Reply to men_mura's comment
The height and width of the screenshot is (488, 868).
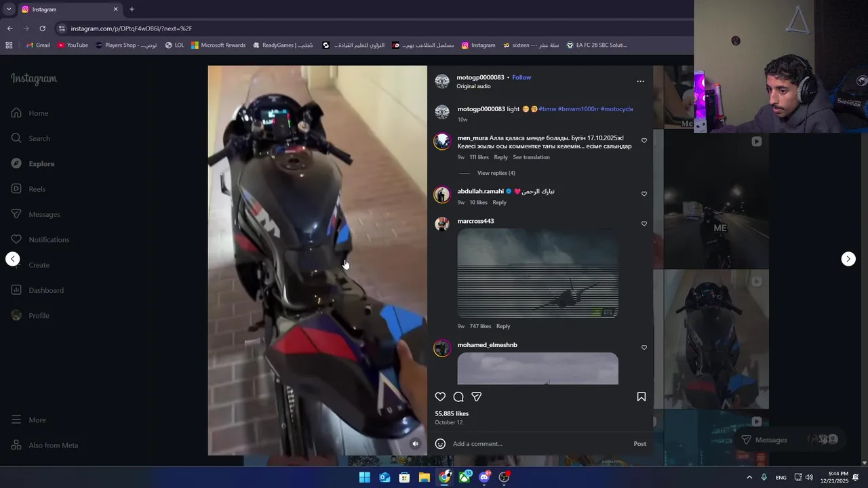pyautogui.click(x=500, y=157)
